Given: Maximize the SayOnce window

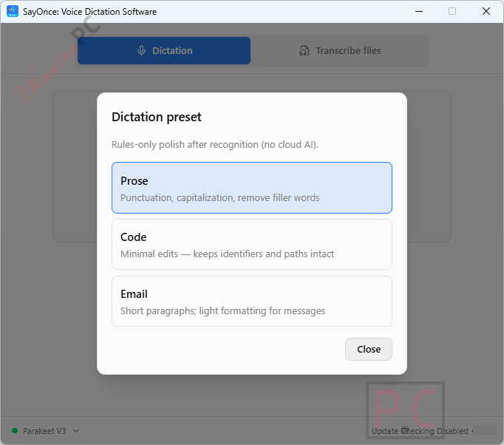Looking at the screenshot, I should (452, 12).
